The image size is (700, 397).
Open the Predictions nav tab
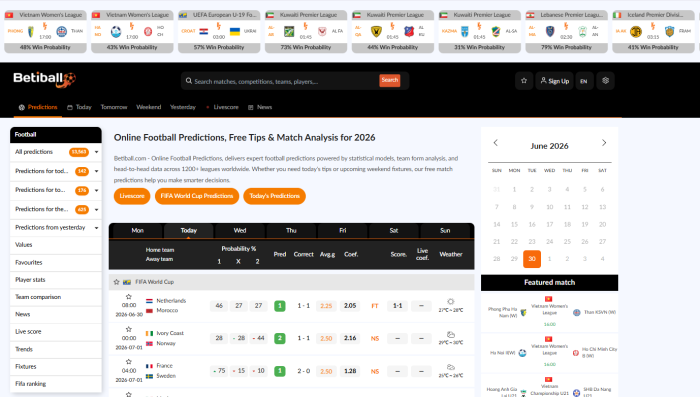coord(38,107)
